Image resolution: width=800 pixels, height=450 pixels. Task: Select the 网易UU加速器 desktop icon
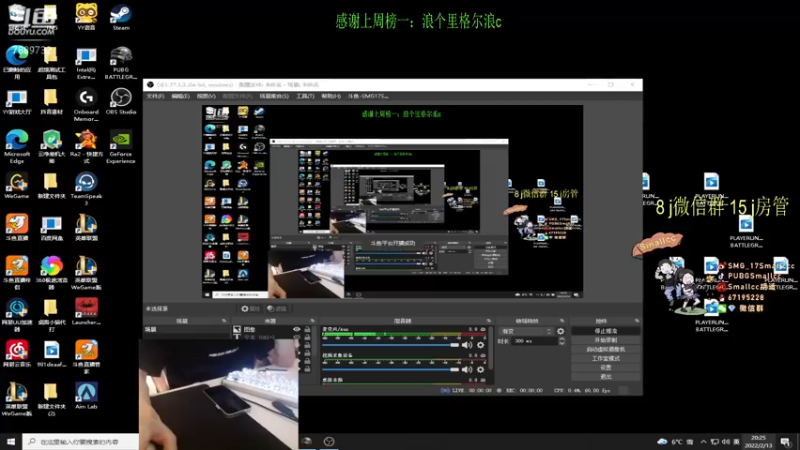17,315
